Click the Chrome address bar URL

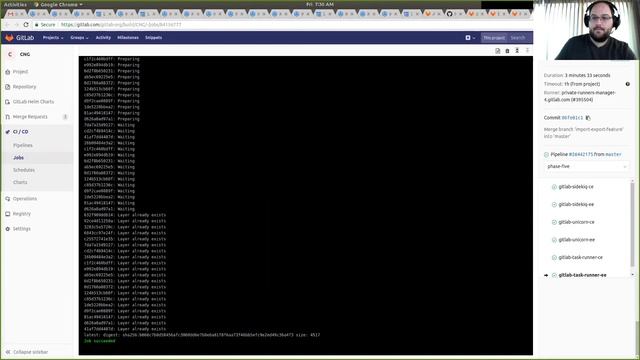[121, 25]
